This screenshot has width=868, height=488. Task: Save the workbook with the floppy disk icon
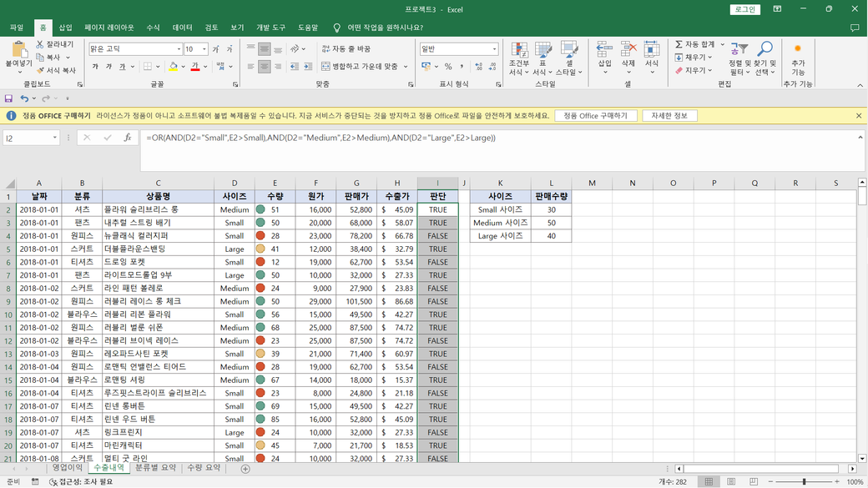(9, 98)
